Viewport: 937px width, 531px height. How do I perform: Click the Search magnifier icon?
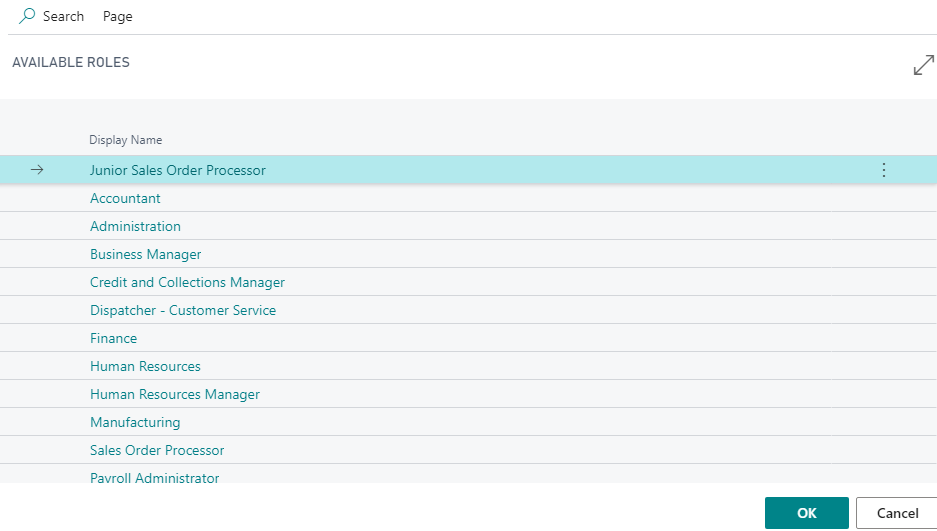click(27, 16)
